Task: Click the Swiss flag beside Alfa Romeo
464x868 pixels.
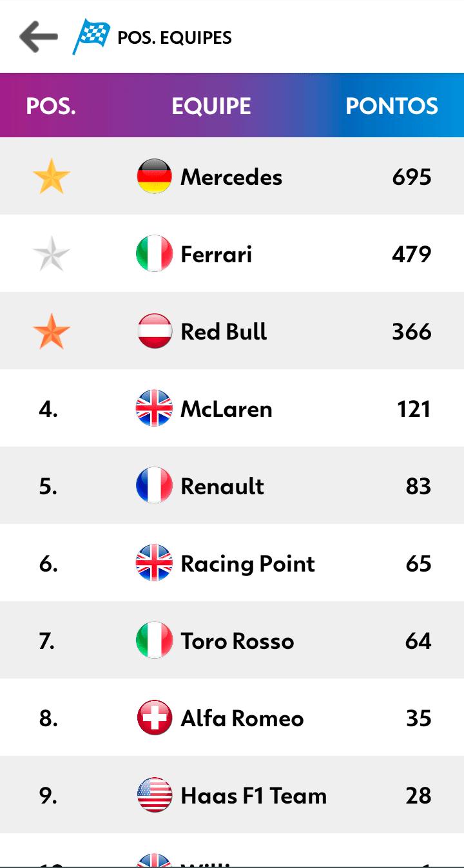Action: 155,717
